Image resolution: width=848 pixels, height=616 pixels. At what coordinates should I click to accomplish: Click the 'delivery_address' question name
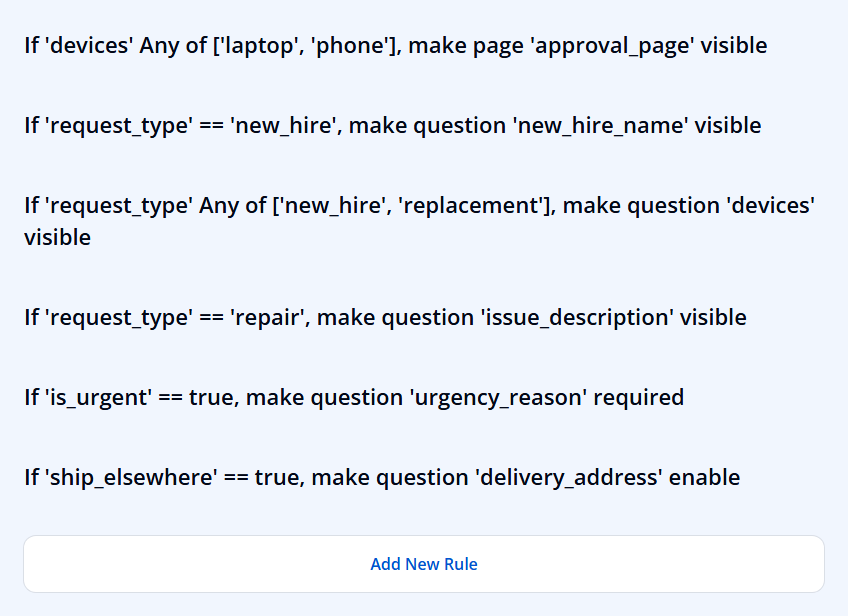pyautogui.click(x=569, y=478)
